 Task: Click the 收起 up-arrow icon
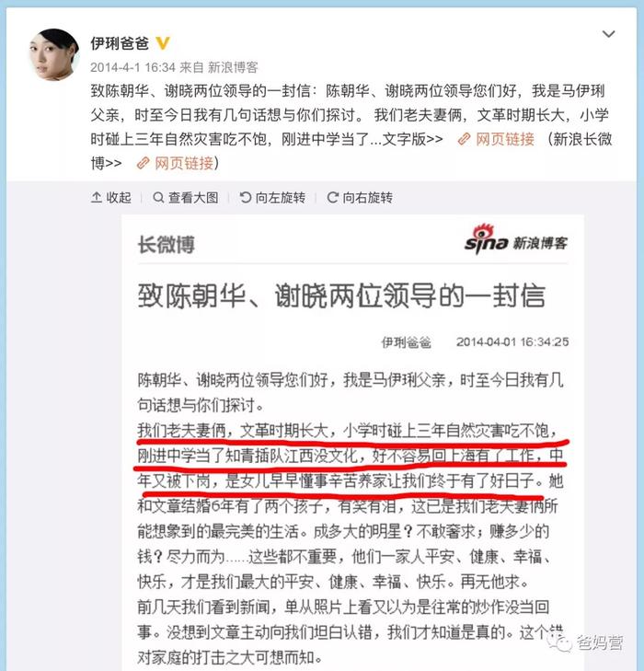click(97, 197)
